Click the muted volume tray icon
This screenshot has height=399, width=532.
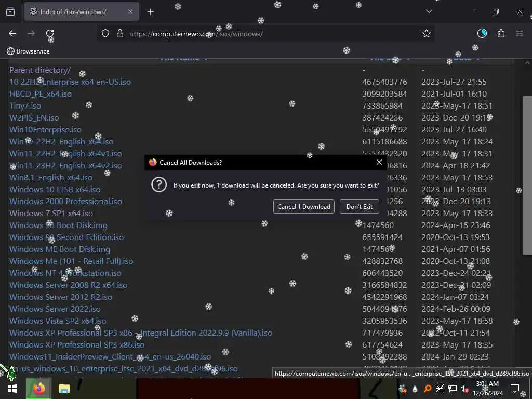(464, 389)
